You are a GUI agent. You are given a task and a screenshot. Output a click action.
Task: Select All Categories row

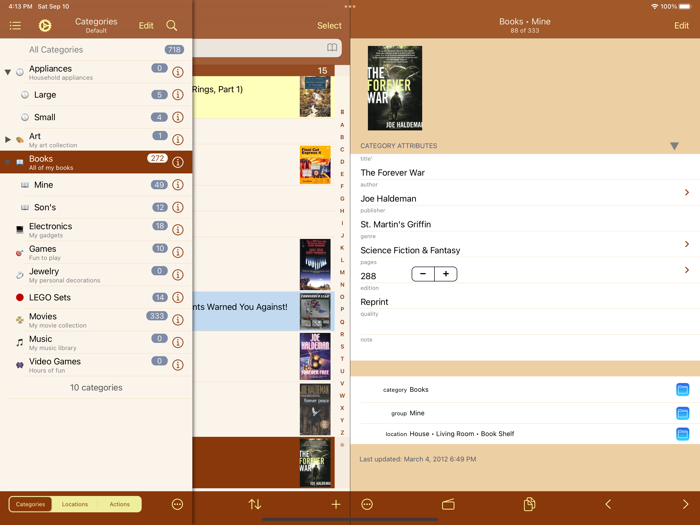point(96,50)
